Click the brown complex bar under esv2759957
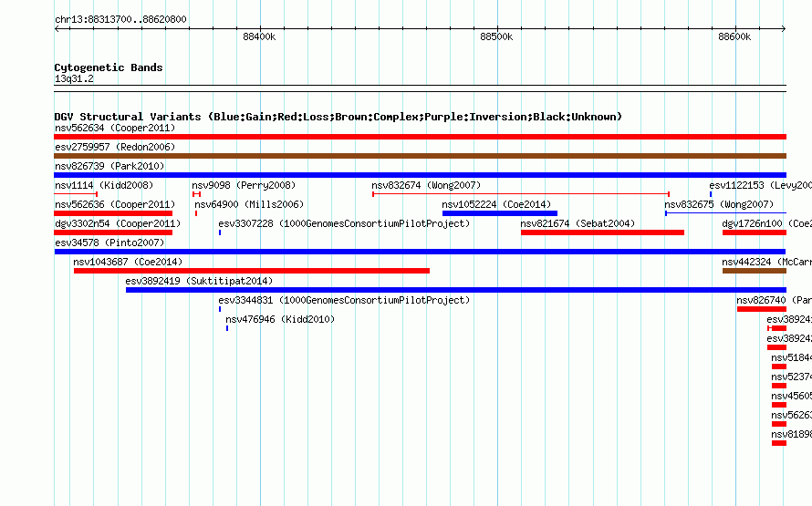812x506 pixels. coord(420,156)
